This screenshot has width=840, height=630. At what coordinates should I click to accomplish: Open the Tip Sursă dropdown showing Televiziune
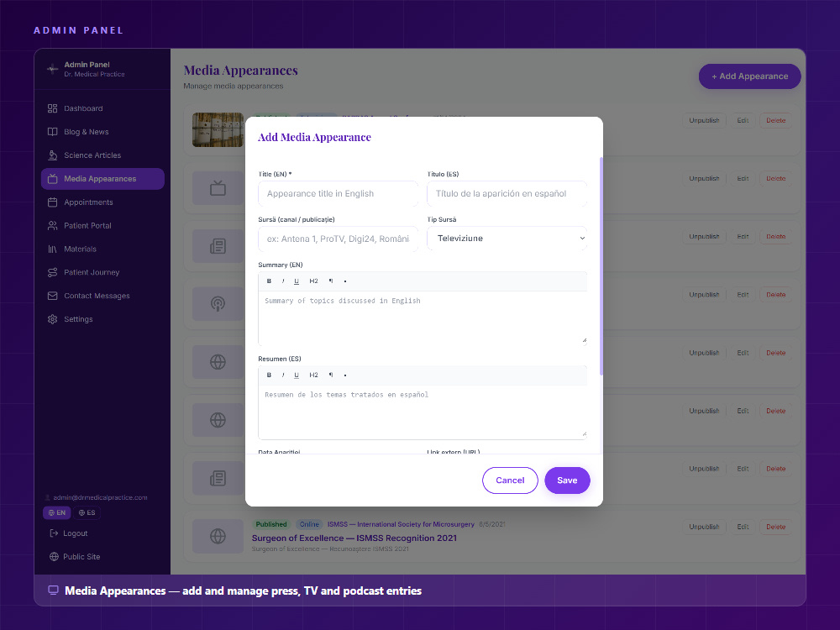(x=507, y=239)
